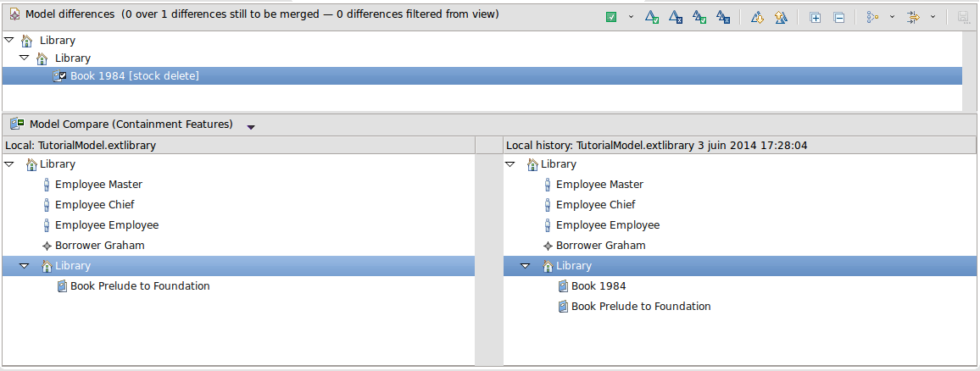
Task: Click the Filters arrows icon in the toolbar
Action: coord(914,17)
